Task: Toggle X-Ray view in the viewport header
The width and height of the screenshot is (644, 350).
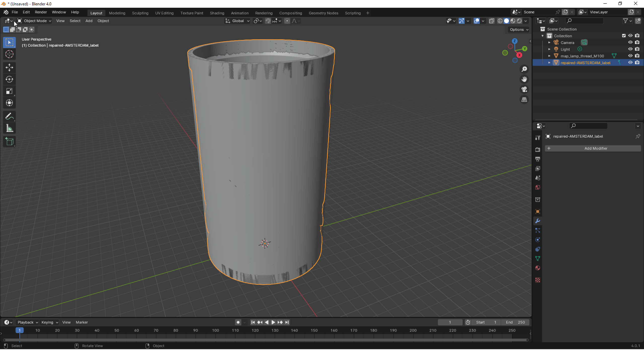Action: tap(491, 21)
